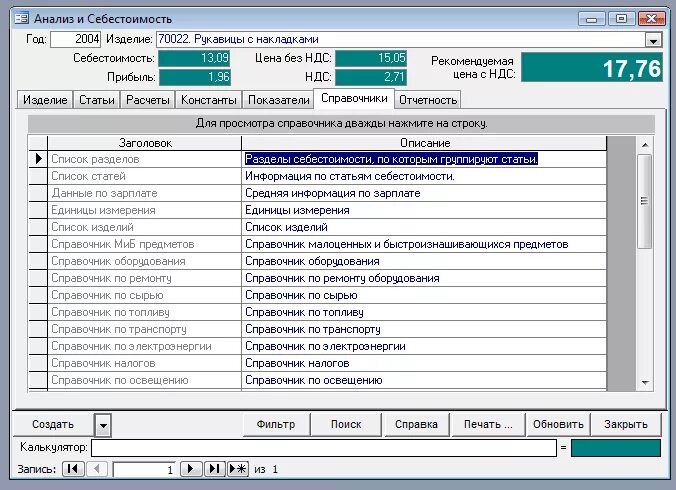Click the Себестоимость value 13,09
The image size is (676, 490).
click(x=194, y=58)
